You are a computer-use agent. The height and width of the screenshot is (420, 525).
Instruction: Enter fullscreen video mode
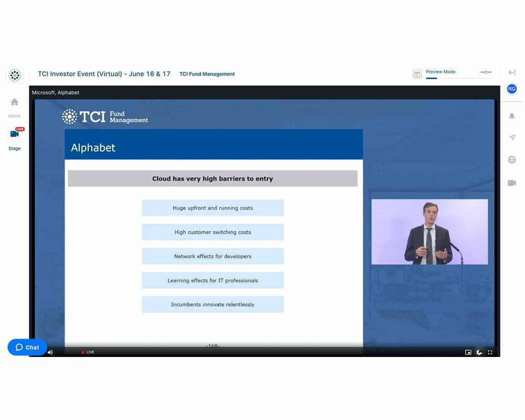[x=490, y=352]
